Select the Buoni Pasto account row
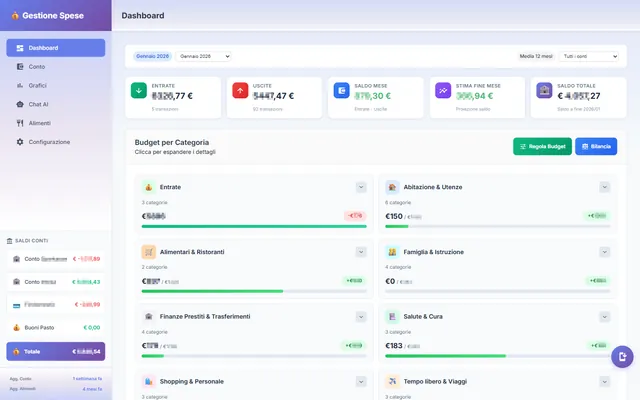This screenshot has width=640, height=400. [56, 327]
